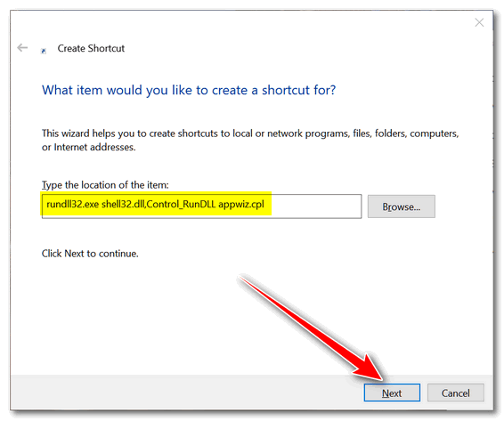Open the Browse... file picker

(x=401, y=206)
